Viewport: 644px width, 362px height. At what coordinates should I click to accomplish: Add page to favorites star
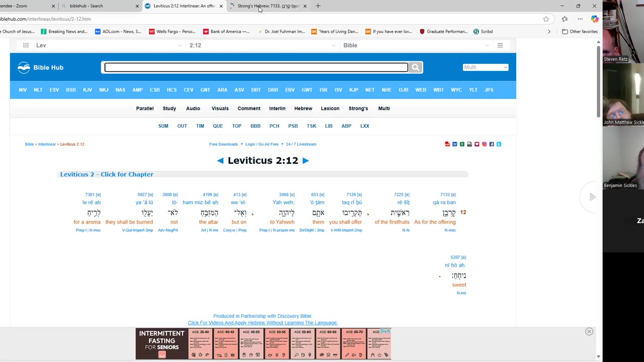[x=546, y=19]
